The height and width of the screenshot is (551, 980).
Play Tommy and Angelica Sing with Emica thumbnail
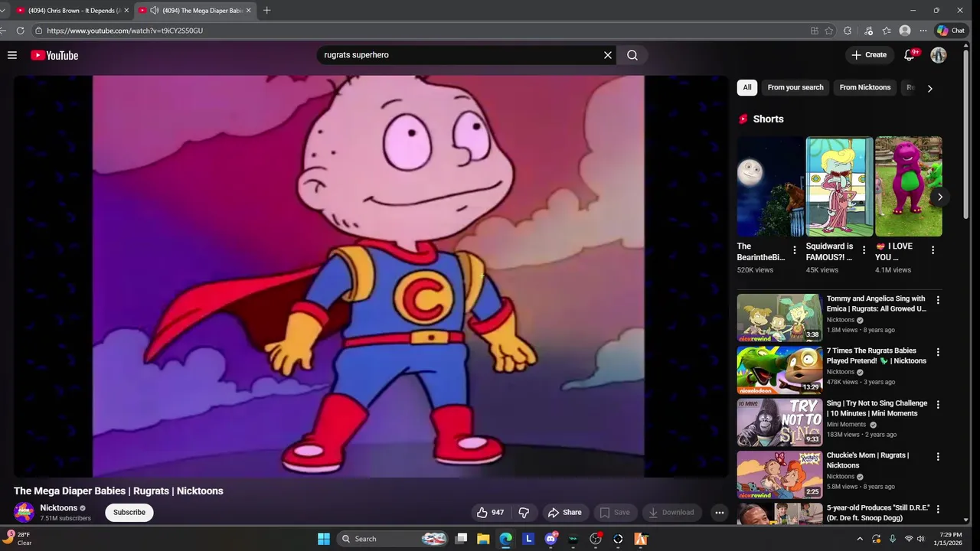click(779, 318)
